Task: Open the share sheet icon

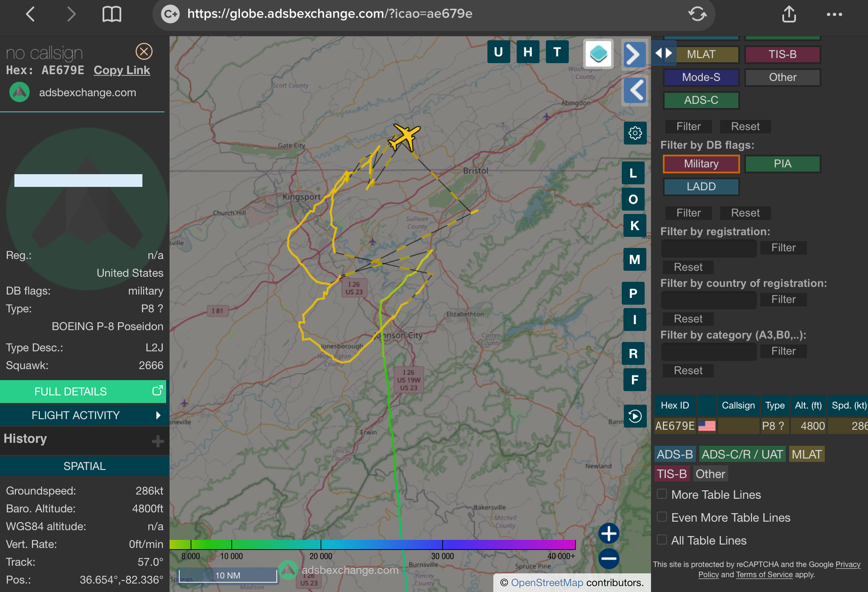Action: point(789,14)
